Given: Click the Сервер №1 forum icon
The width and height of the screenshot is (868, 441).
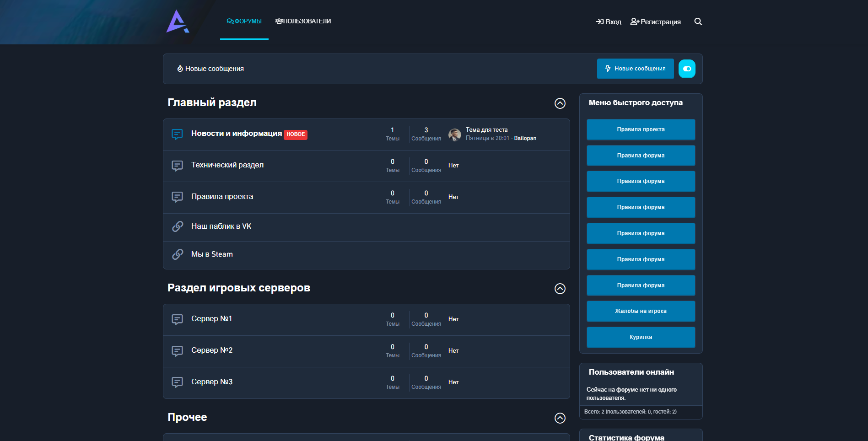Looking at the screenshot, I should [177, 319].
